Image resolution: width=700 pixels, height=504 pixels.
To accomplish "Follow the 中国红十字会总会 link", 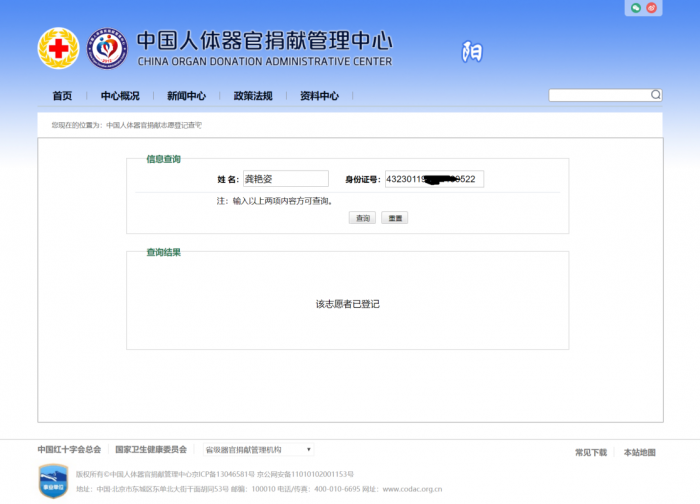I will 69,450.
